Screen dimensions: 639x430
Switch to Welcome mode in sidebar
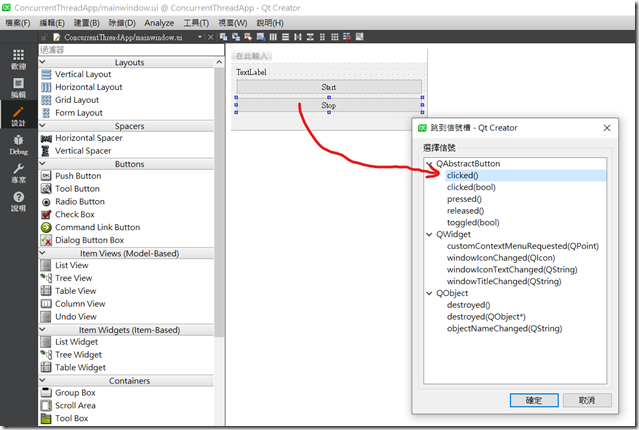(18, 60)
